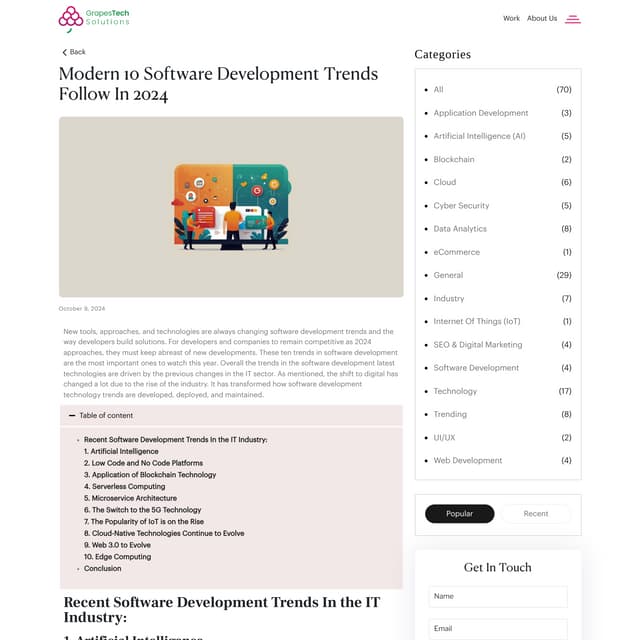Jump to Cloud-Native Technologies Continue to Evolve

click(x=164, y=533)
